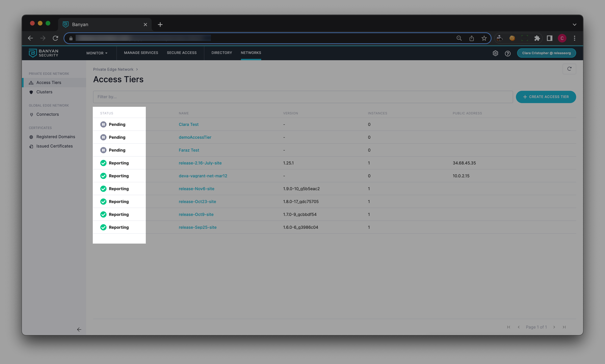Bookmark page with the star icon
This screenshot has height=364, width=605.
[x=484, y=38]
